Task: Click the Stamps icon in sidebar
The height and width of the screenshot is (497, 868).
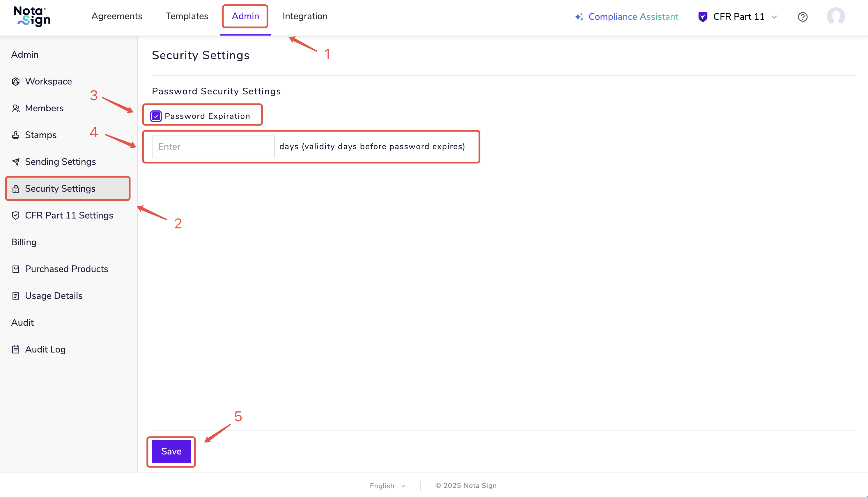Action: 16,135
